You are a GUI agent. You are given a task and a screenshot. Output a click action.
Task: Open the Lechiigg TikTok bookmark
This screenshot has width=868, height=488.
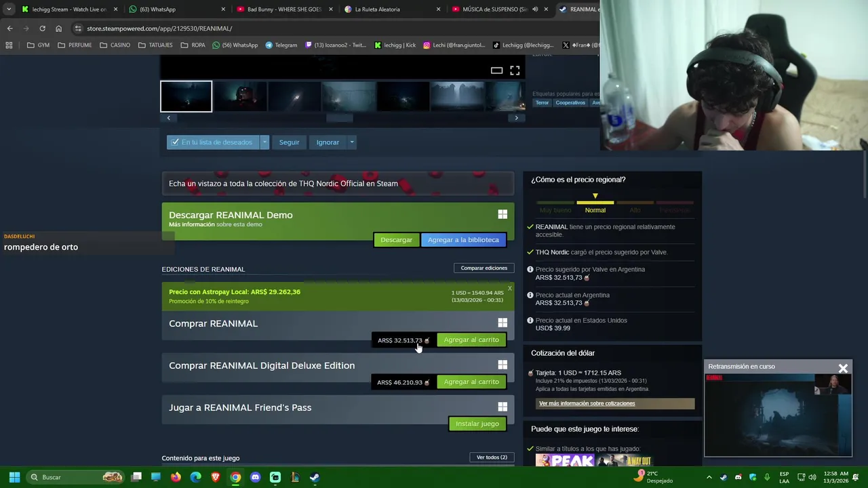click(x=524, y=45)
